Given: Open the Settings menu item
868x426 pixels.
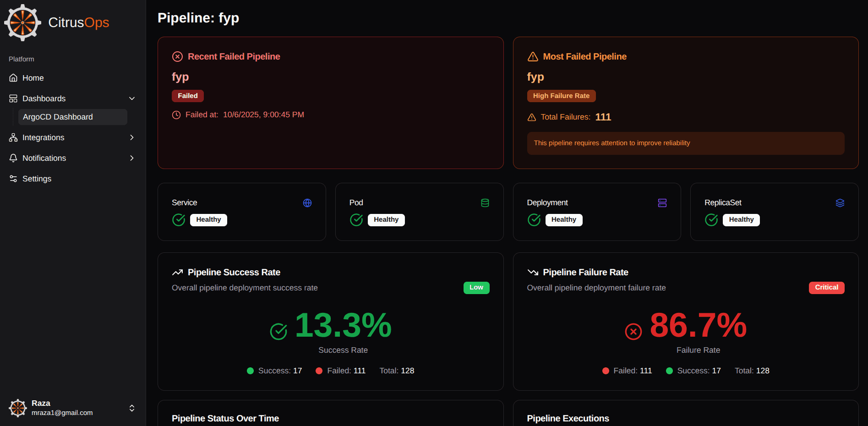Looking at the screenshot, I should point(37,179).
